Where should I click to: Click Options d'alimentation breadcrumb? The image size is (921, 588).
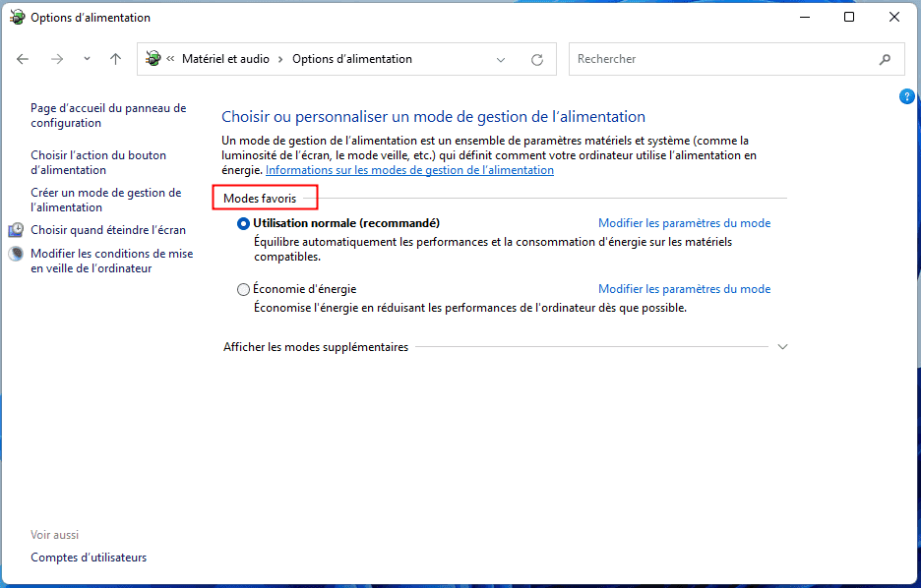click(x=352, y=59)
